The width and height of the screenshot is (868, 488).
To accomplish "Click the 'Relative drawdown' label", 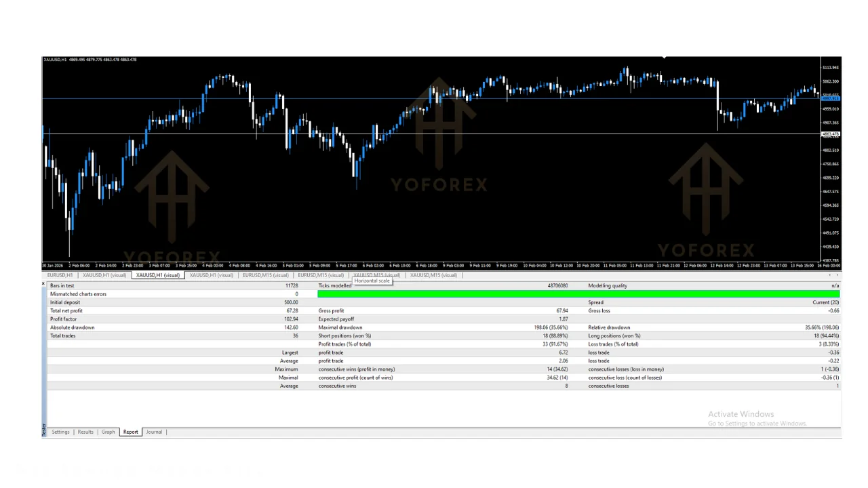I will click(609, 327).
